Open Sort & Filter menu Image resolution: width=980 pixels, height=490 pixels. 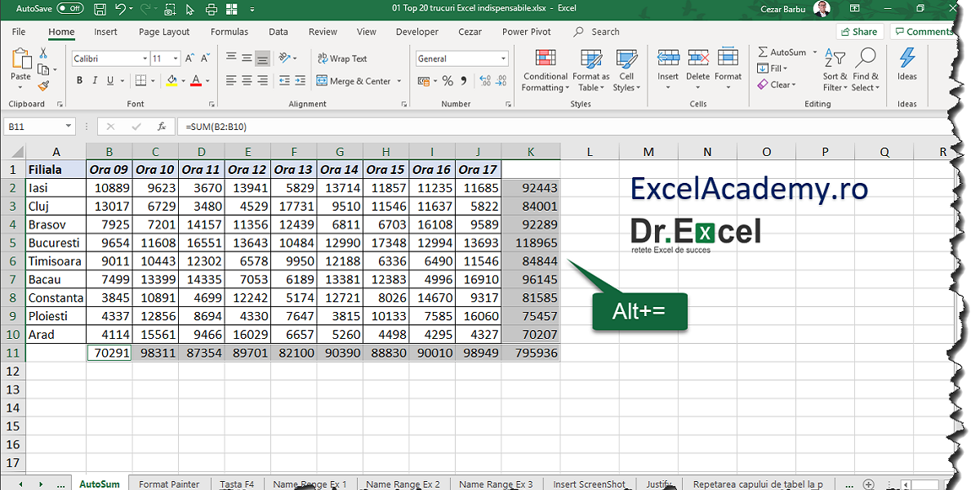[835, 70]
